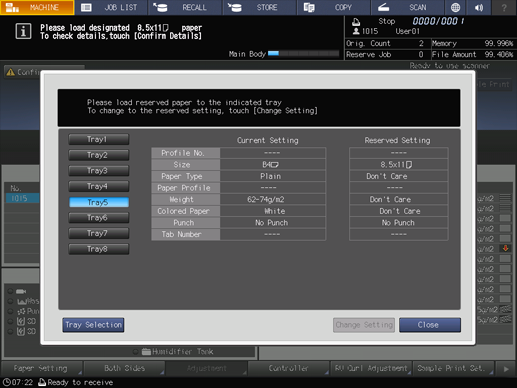
Task: Click job number 1015 in background list
Action: pyautogui.click(x=22, y=198)
